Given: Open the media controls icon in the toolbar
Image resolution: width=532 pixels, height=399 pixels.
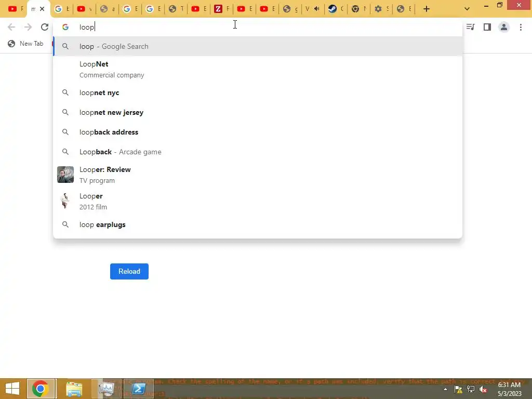Looking at the screenshot, I should (470, 27).
